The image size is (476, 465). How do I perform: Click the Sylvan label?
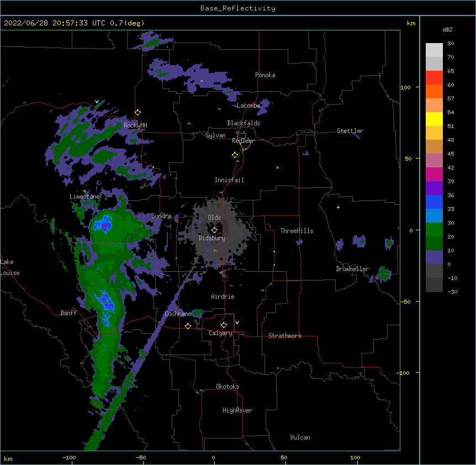coord(215,135)
